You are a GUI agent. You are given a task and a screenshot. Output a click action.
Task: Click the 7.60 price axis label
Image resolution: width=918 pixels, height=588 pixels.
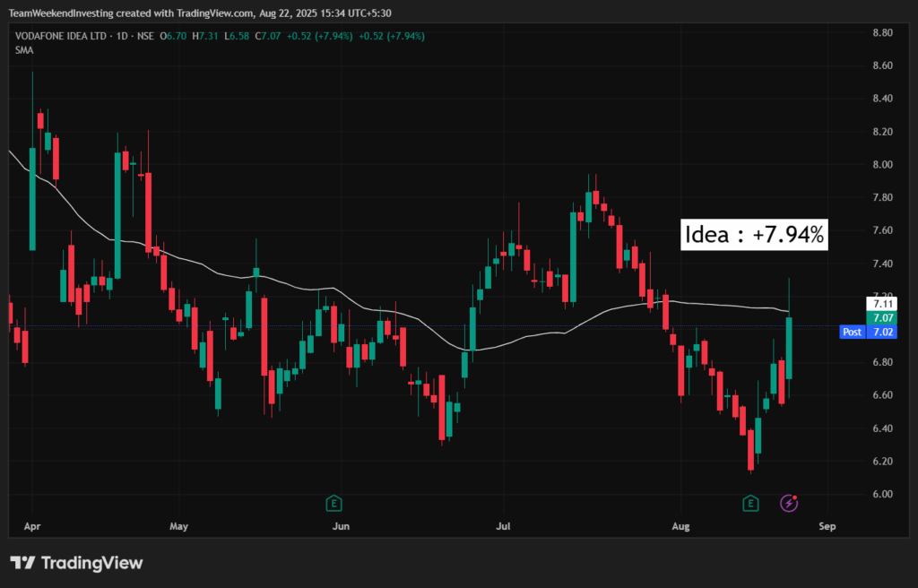pos(882,230)
